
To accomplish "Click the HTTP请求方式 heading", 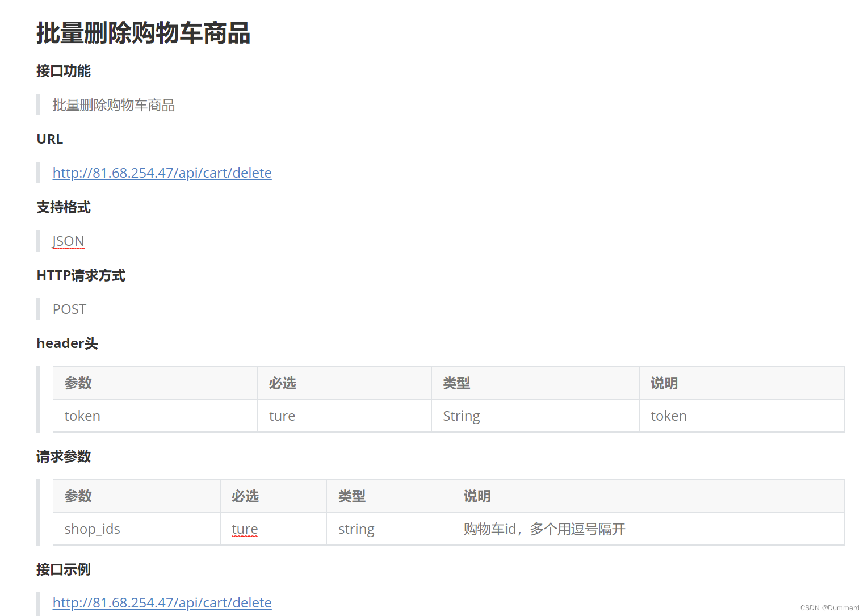I will 81,275.
